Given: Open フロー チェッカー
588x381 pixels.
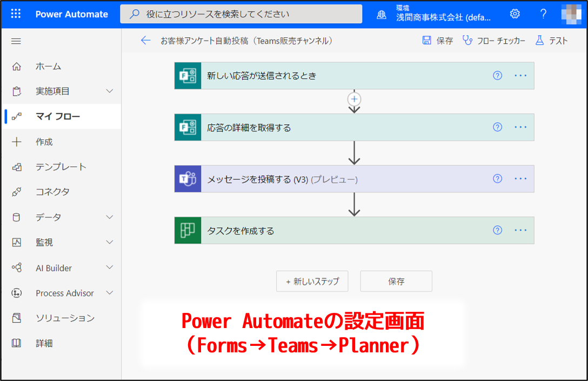Looking at the screenshot, I should [x=493, y=41].
